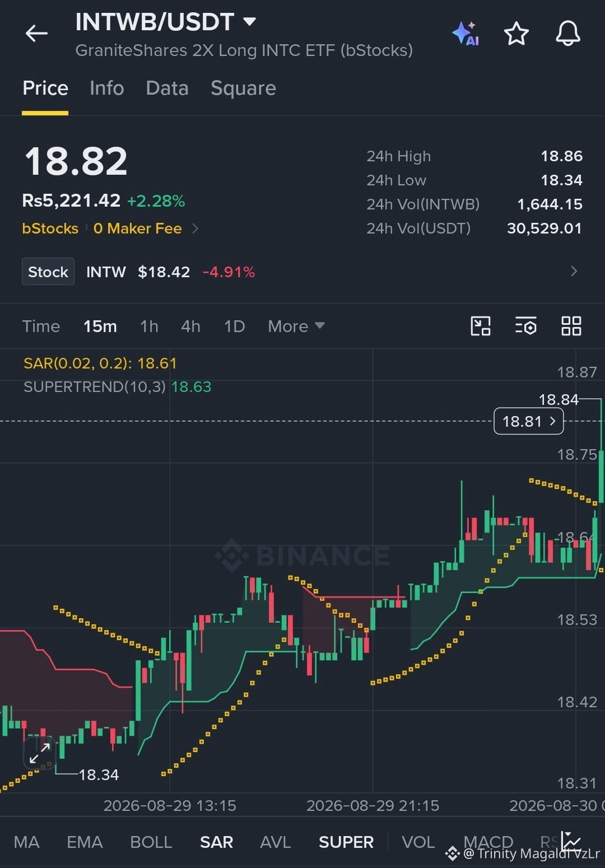Switch to the Price tab
Viewport: 605px width, 868px height.
(x=45, y=88)
